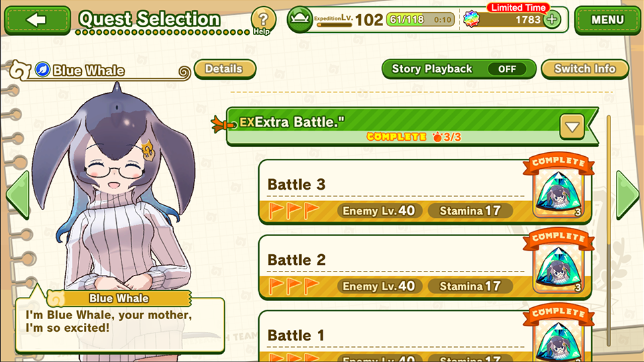The height and width of the screenshot is (362, 644).
Task: Add gems with the plus icon
Action: tap(552, 19)
